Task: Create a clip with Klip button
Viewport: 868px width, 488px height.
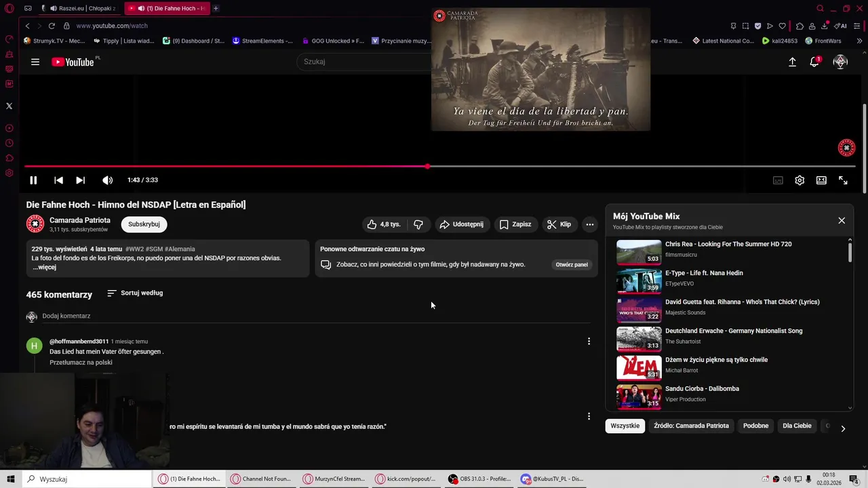Action: pos(559,224)
